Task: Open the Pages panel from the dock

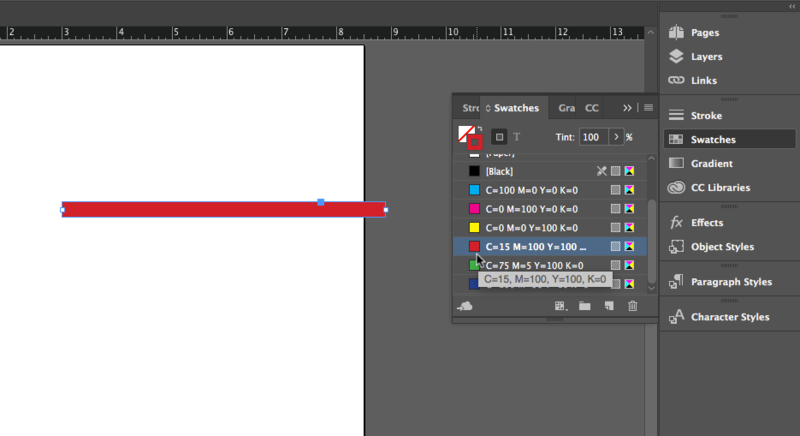Action: [705, 33]
